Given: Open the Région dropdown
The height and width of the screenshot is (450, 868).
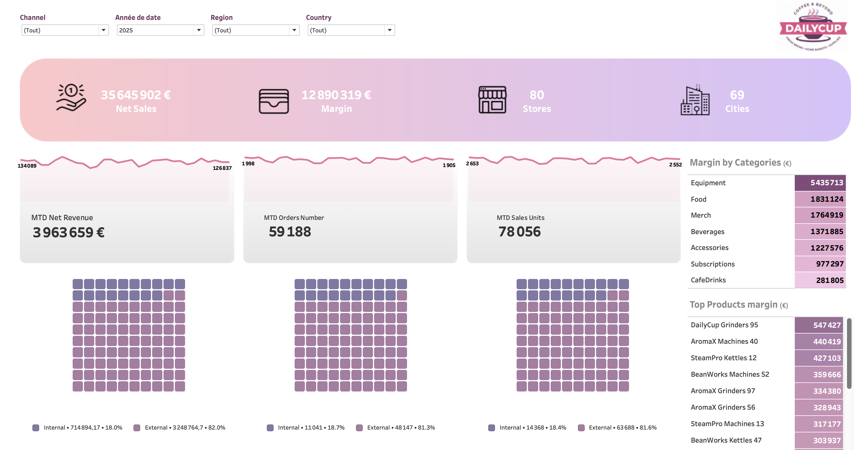Looking at the screenshot, I should (x=295, y=30).
